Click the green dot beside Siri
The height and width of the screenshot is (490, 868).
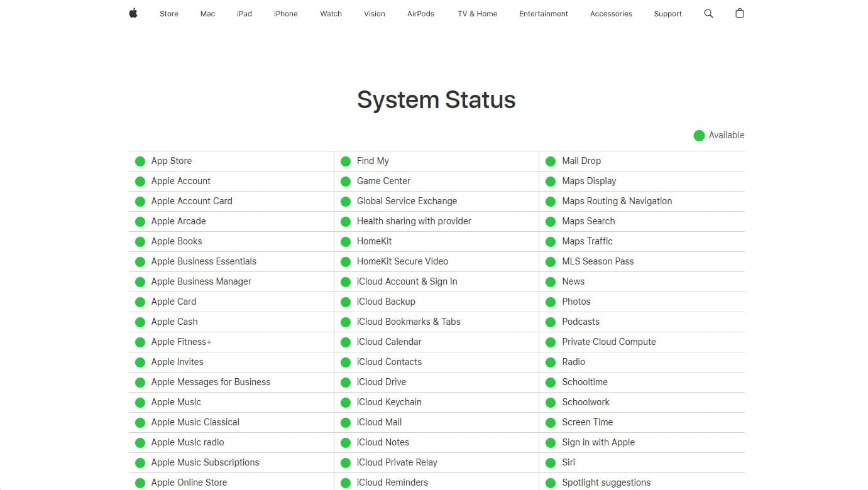click(x=551, y=462)
